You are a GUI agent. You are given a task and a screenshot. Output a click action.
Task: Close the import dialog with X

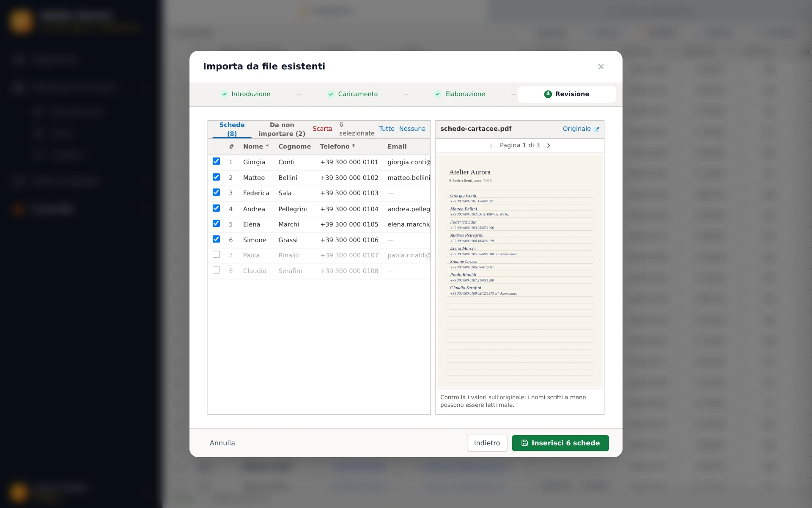click(601, 66)
